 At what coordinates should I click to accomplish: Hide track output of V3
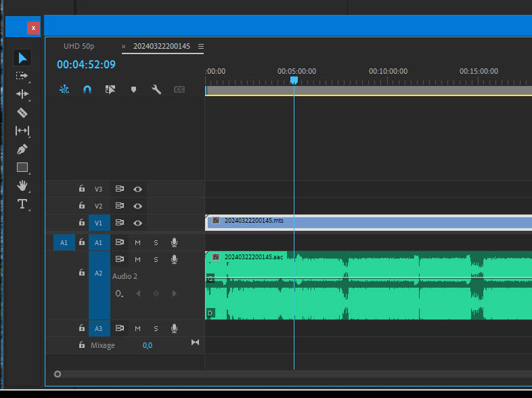click(x=137, y=189)
